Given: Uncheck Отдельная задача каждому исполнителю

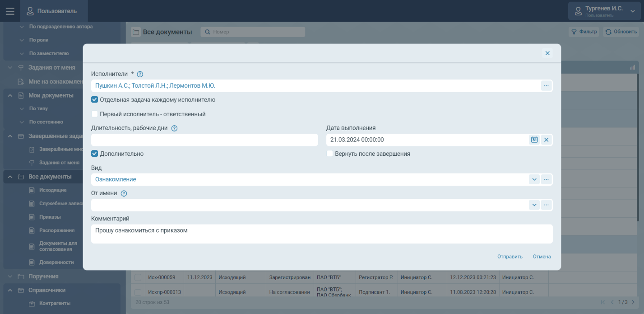Looking at the screenshot, I should (x=95, y=100).
